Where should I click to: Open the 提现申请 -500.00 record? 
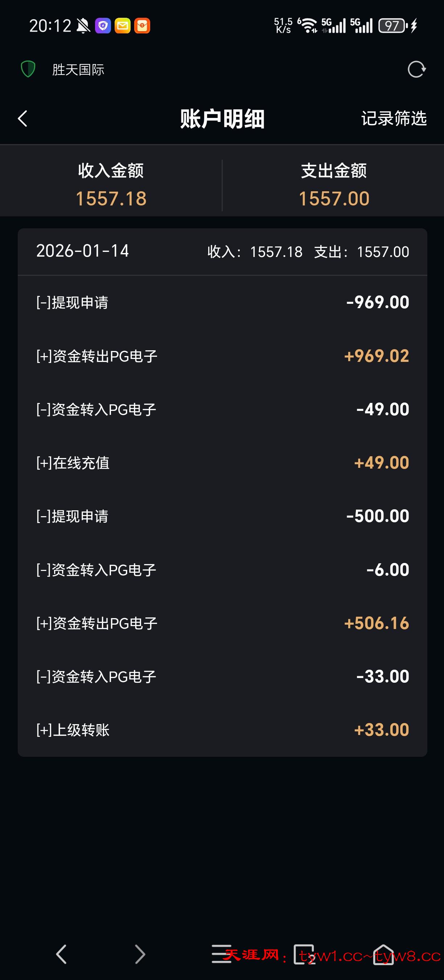pos(222,516)
